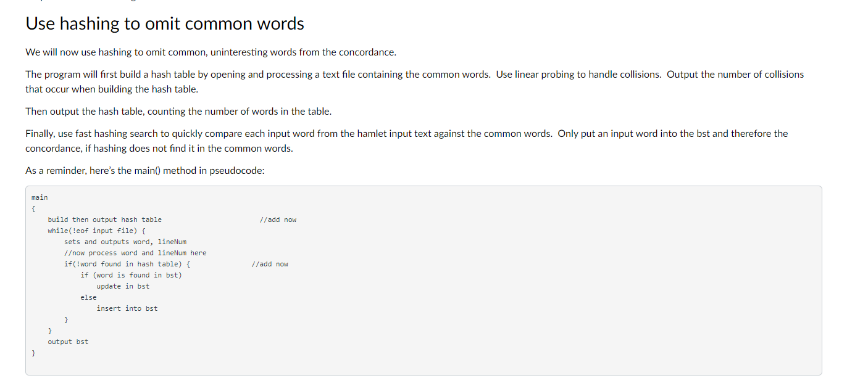The height and width of the screenshot is (386, 868).
Task: Click paragraph starting 'We will now use hashing'
Action: [x=211, y=52]
